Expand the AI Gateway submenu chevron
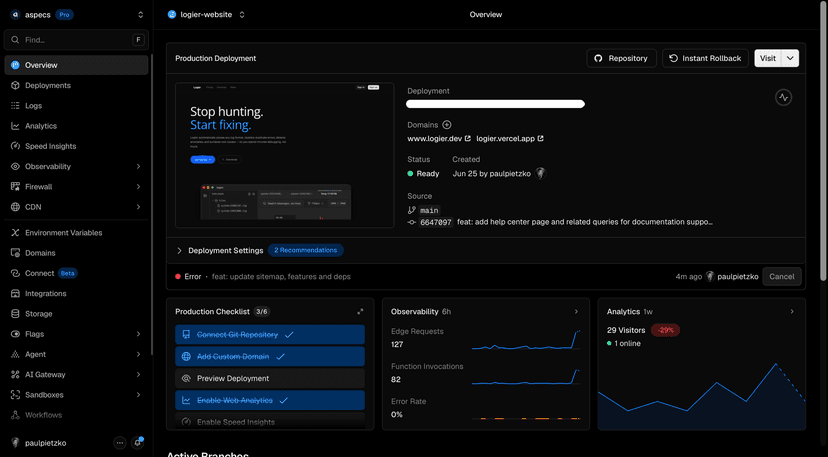Image resolution: width=828 pixels, height=457 pixels. tap(138, 374)
